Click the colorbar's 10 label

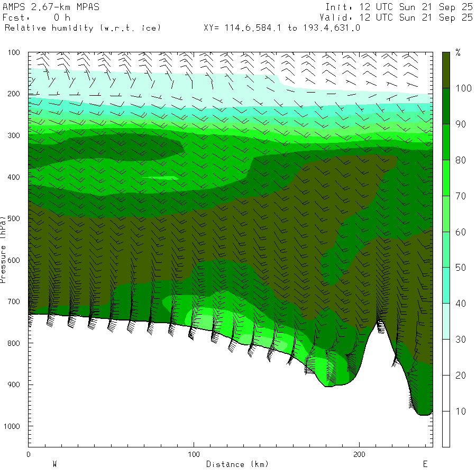click(x=461, y=411)
